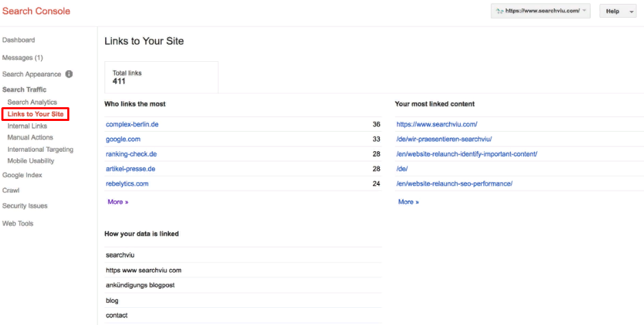The width and height of the screenshot is (644, 325).
Task: Open google.com linking domain
Action: click(x=123, y=139)
